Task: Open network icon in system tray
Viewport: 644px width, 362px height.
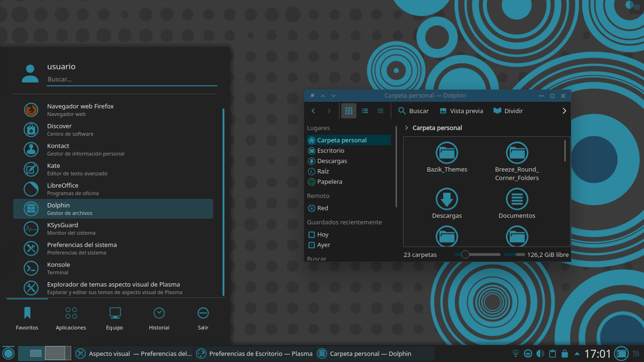Action: 516,354
